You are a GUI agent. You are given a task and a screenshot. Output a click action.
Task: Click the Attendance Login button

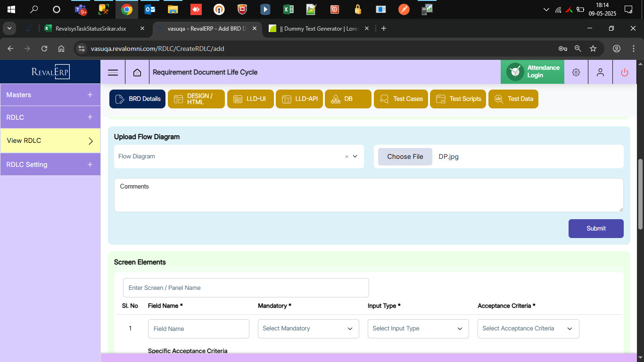pyautogui.click(x=532, y=72)
